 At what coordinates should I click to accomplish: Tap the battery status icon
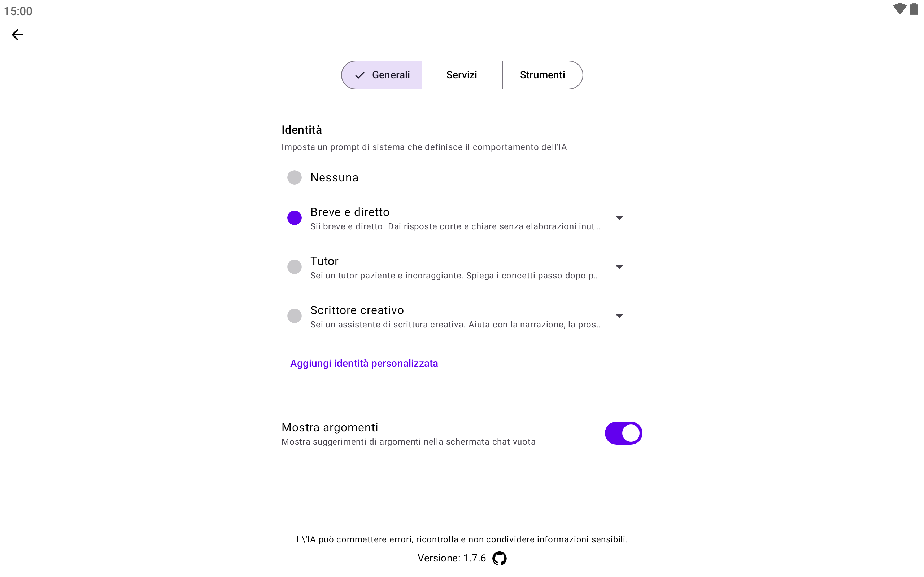coord(914,9)
